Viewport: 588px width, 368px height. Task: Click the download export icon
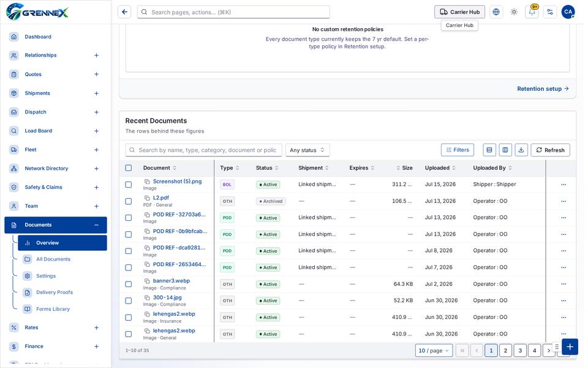521,150
